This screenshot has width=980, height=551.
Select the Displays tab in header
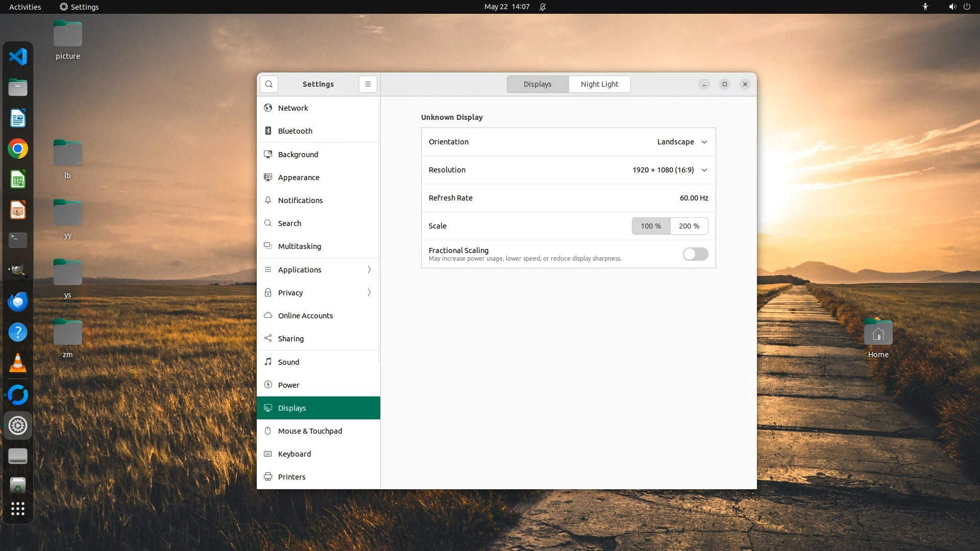coord(537,84)
